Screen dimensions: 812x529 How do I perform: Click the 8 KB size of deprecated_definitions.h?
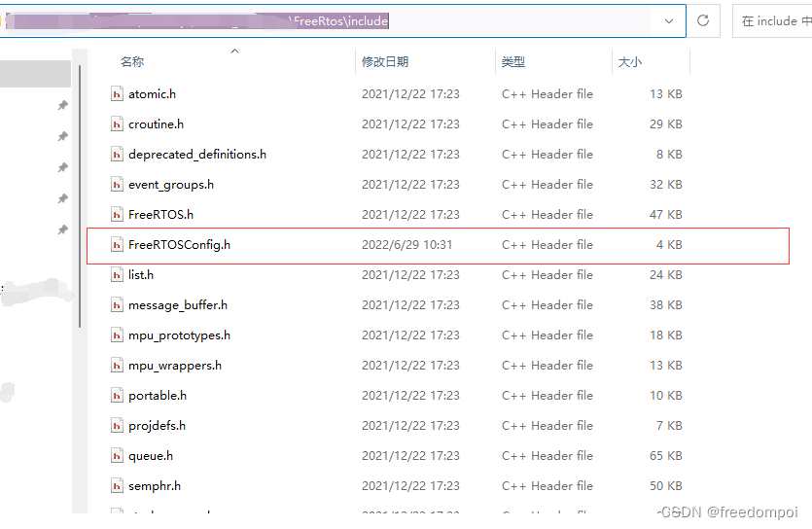point(669,155)
